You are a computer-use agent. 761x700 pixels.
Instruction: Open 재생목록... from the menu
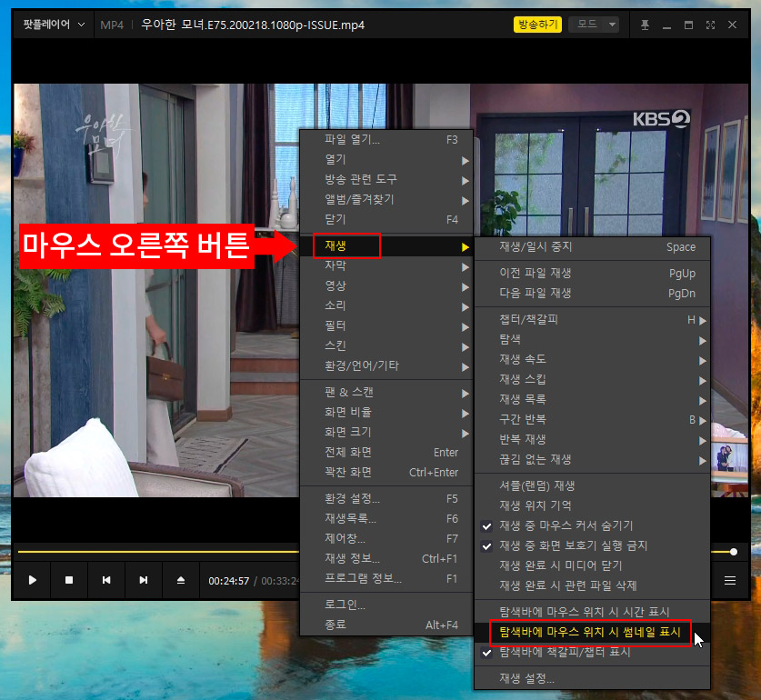[386, 519]
